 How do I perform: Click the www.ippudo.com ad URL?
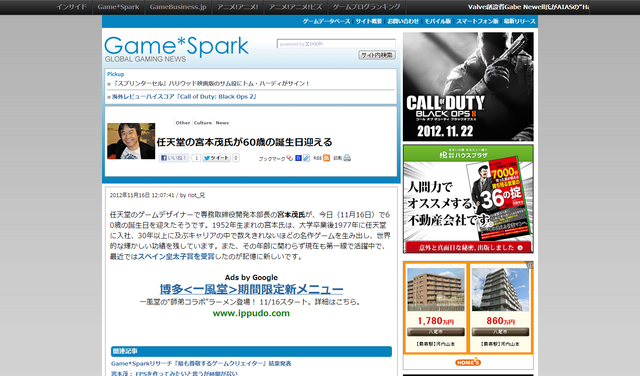click(251, 313)
